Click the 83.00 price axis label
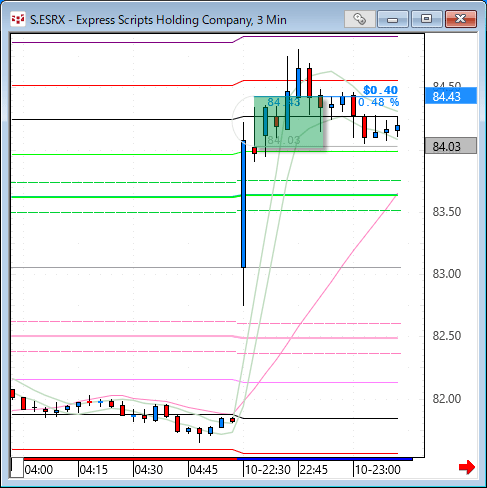The width and height of the screenshot is (487, 488). click(x=447, y=274)
